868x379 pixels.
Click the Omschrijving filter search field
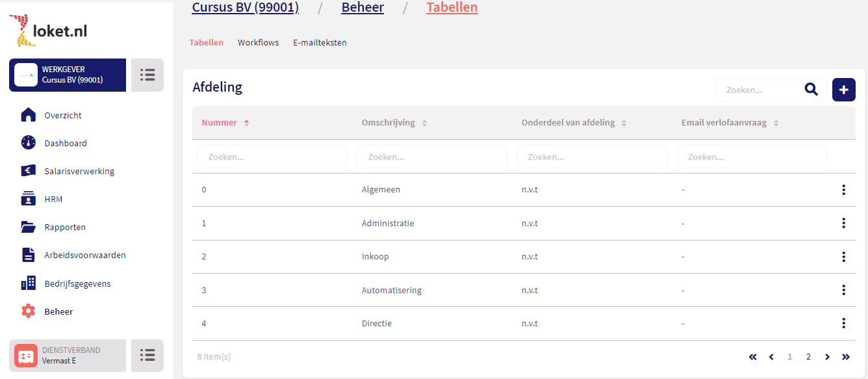[x=431, y=157]
